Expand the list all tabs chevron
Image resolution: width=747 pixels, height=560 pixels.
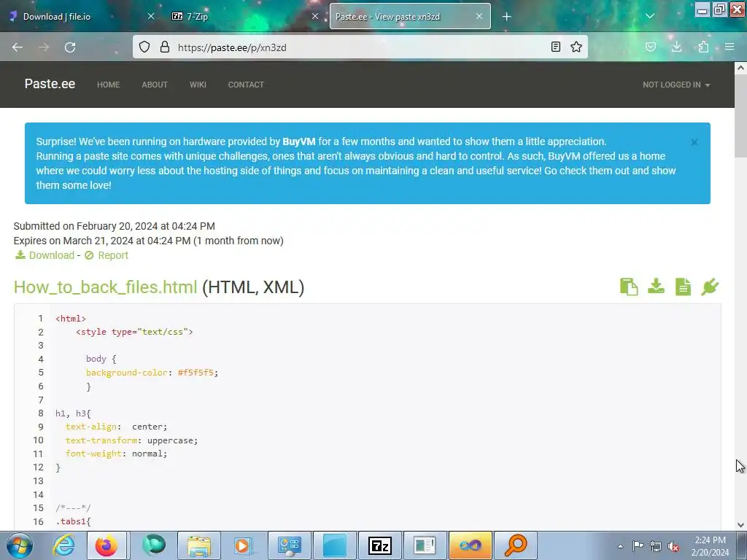point(650,16)
